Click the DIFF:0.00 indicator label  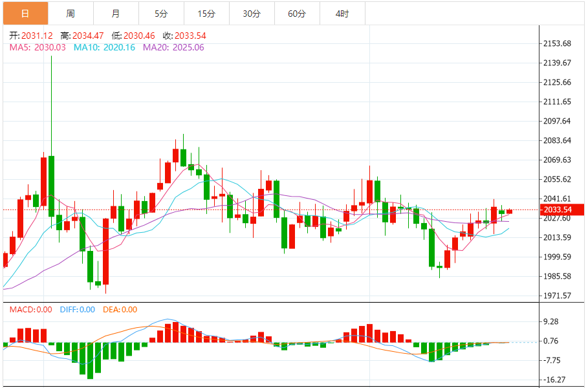(x=77, y=310)
